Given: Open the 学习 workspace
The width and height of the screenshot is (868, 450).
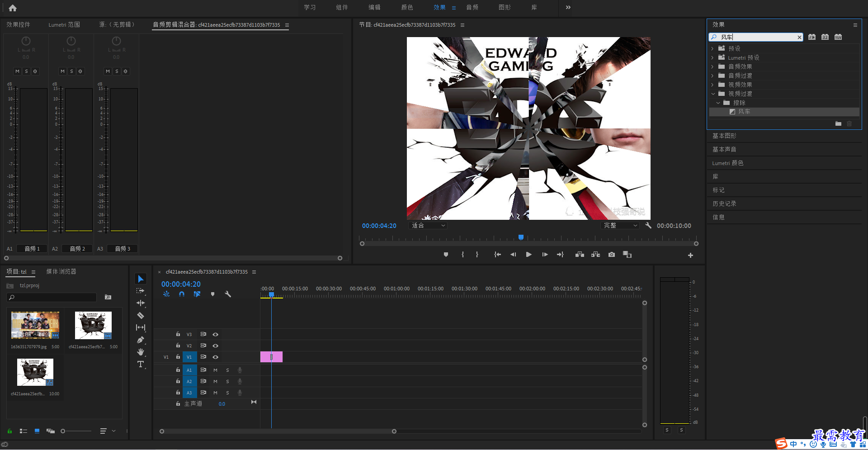Looking at the screenshot, I should [310, 7].
